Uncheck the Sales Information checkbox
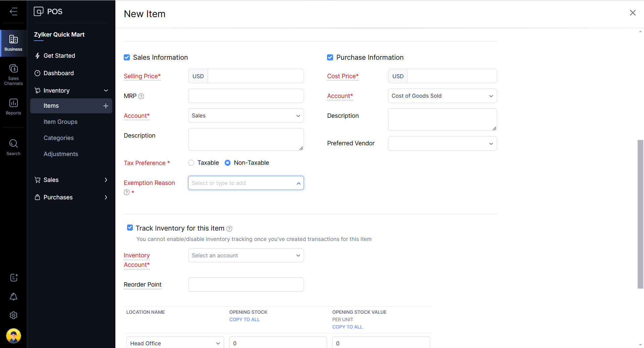Screen dimensions: 644x348 tap(127, 57)
